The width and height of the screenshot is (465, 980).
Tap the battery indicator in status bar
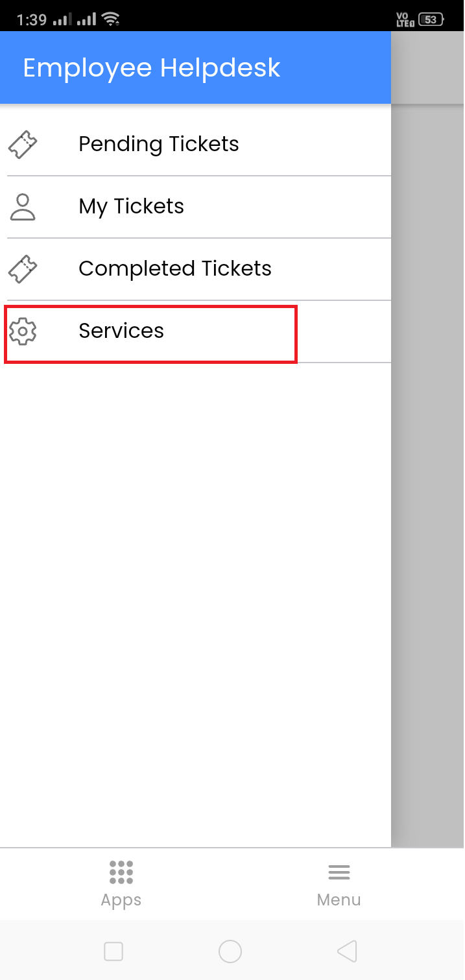pyautogui.click(x=431, y=19)
